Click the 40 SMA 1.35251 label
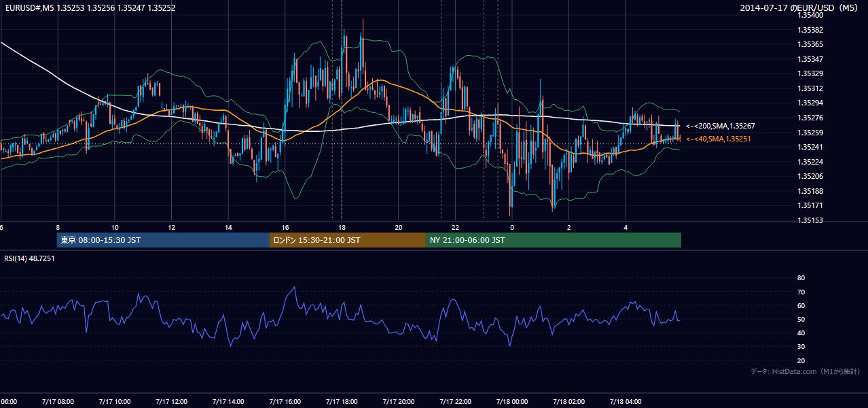This screenshot has width=868, height=408. pos(719,139)
